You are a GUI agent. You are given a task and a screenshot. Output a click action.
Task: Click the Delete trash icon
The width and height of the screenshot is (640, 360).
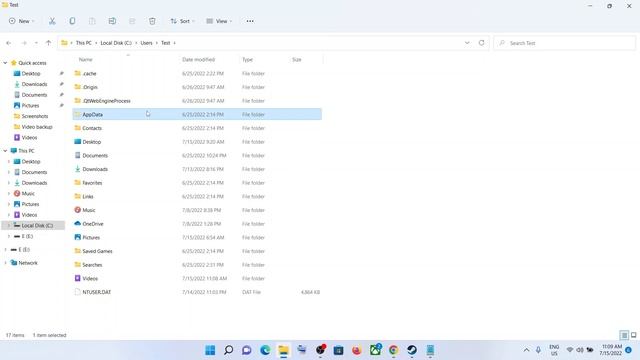point(152,21)
